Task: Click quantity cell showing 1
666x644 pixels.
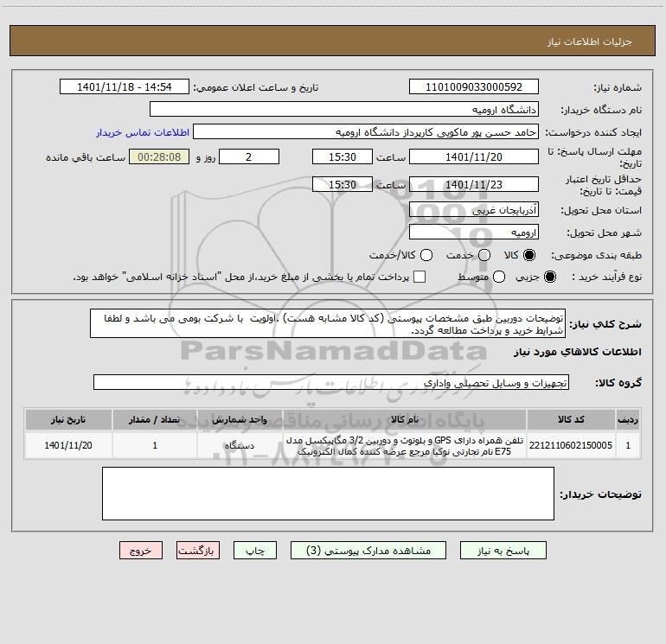Action: click(x=155, y=445)
